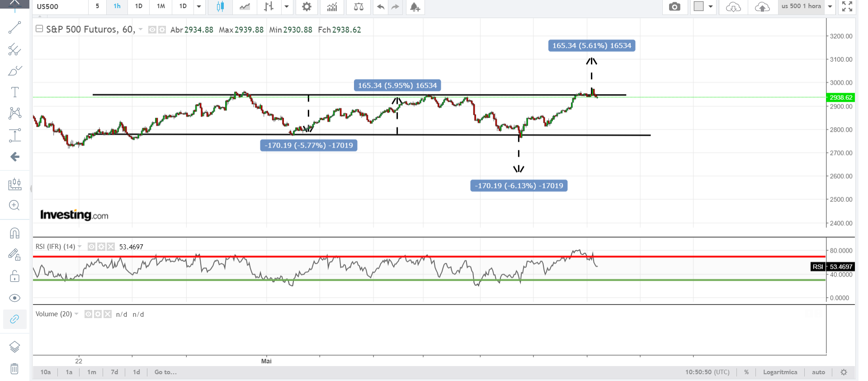Image resolution: width=868 pixels, height=381 pixels.
Task: Redo the last chart action
Action: 396,7
